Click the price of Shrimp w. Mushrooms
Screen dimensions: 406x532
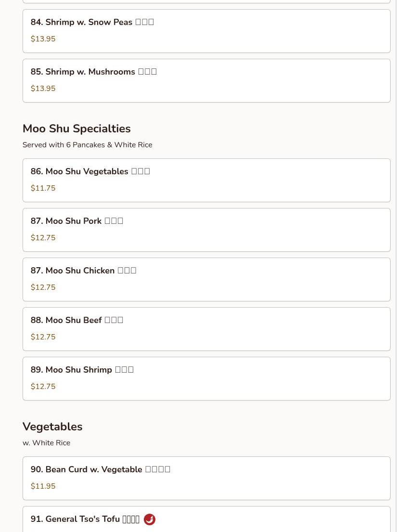pyautogui.click(x=43, y=89)
